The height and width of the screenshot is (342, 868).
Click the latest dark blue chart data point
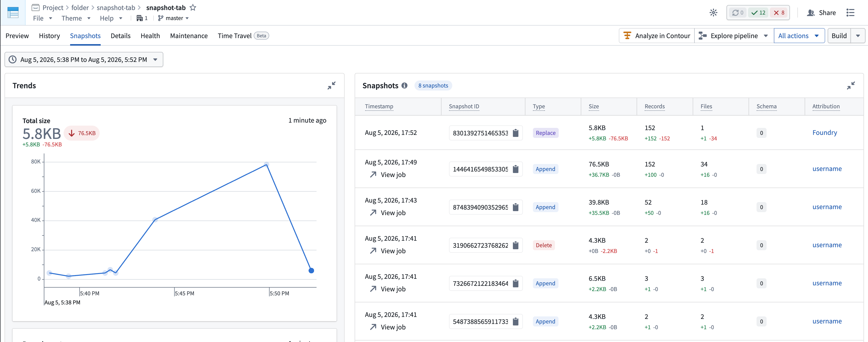(311, 271)
